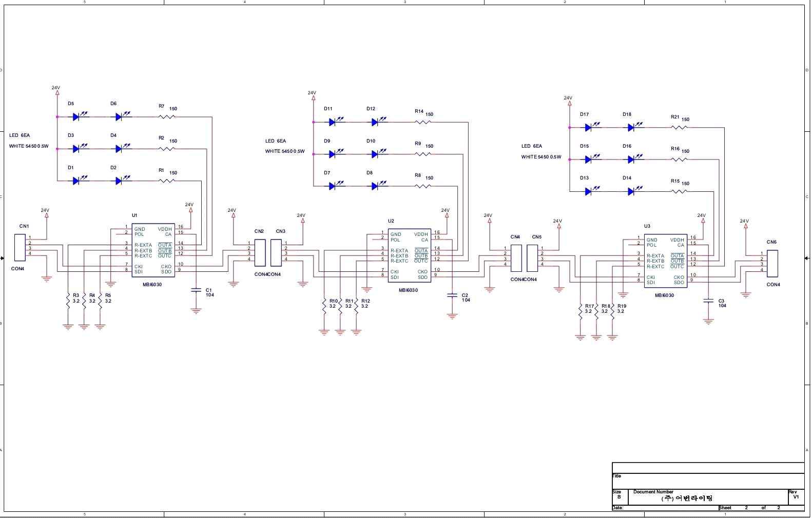Select resistor symbol R2

tap(167, 149)
